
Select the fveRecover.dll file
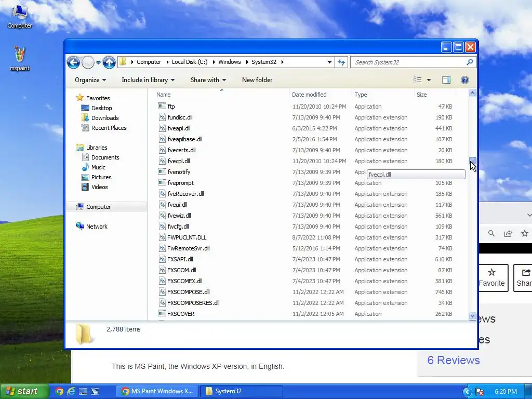pos(185,194)
